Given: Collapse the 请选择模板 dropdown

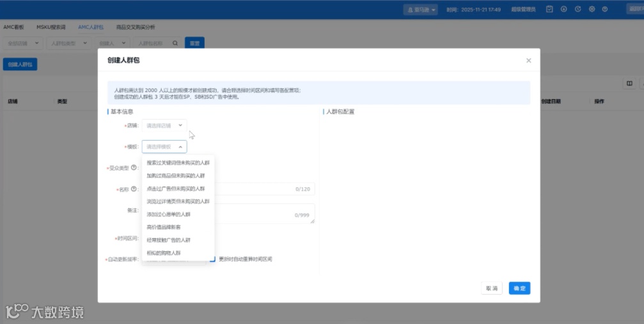Looking at the screenshot, I should coord(164,146).
